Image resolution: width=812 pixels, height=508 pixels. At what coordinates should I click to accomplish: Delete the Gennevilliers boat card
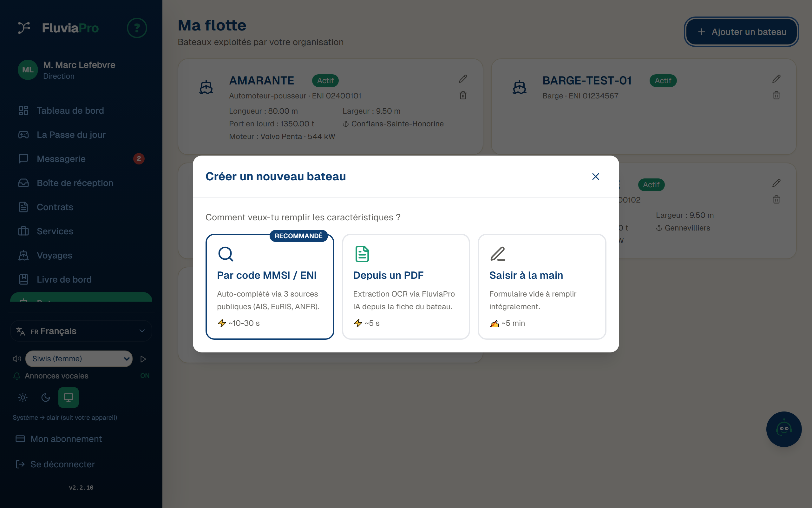[776, 200]
